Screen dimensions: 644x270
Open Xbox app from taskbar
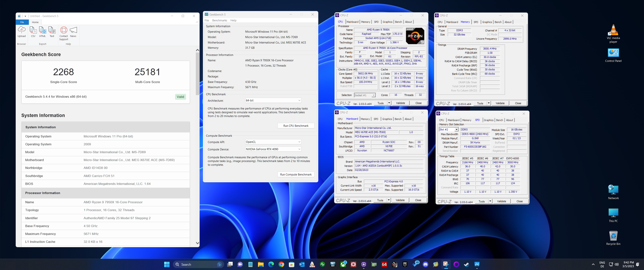pos(343,264)
